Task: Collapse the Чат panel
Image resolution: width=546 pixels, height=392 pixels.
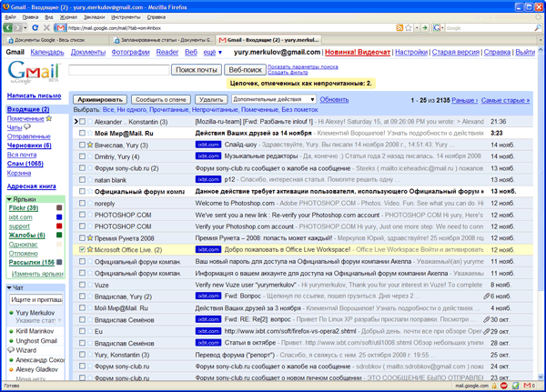Action: click(x=9, y=287)
